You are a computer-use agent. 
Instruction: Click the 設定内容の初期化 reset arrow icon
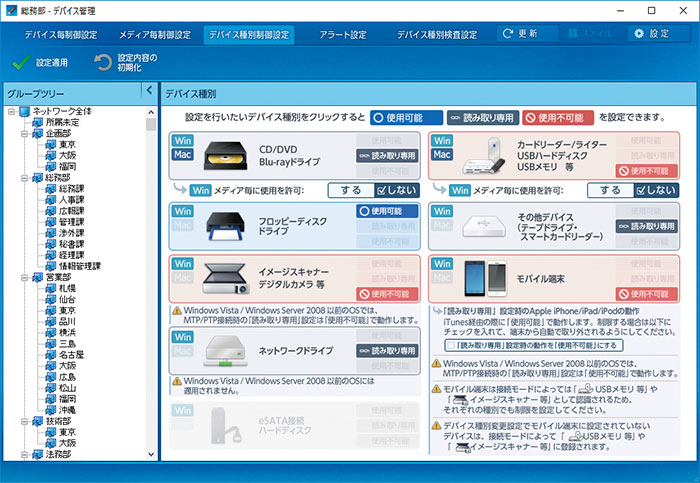[x=102, y=63]
